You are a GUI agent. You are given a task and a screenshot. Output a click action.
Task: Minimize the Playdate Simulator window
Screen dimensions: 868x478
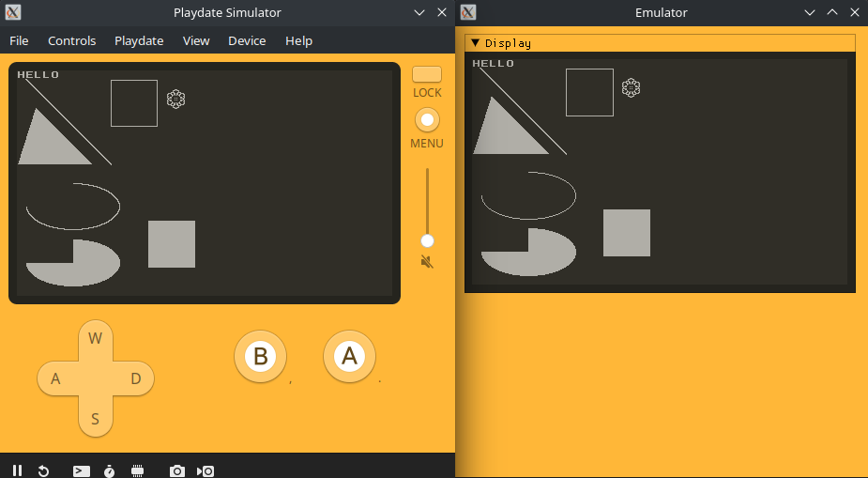(x=419, y=12)
